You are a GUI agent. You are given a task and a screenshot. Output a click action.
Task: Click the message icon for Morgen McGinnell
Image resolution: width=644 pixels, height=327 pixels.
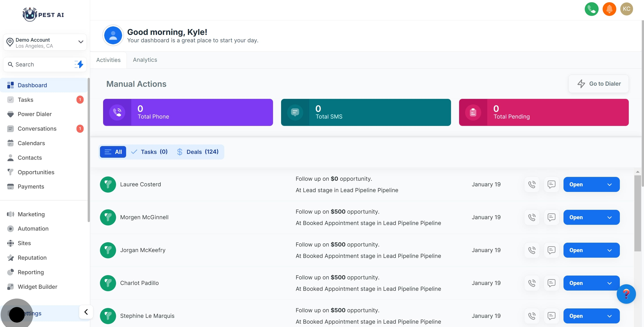(x=551, y=217)
